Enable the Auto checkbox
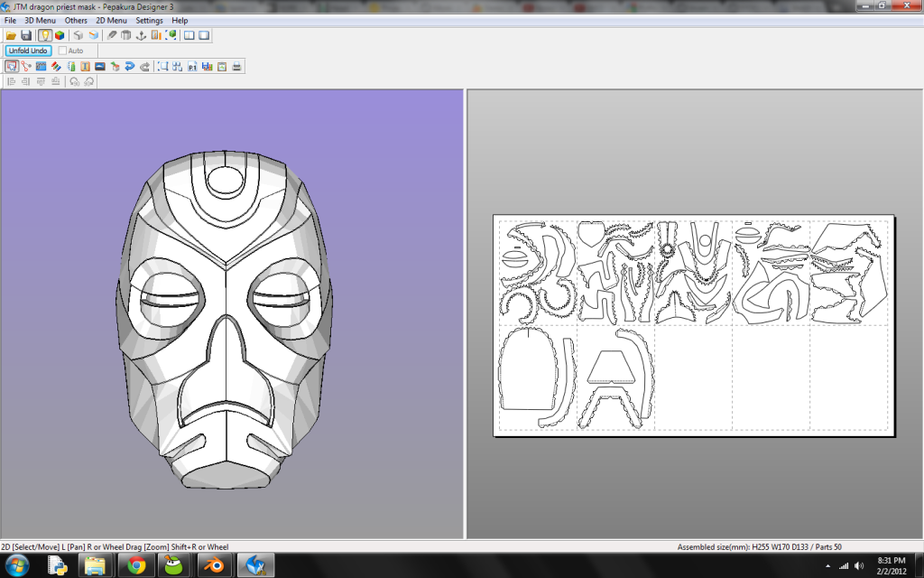The image size is (924, 578). click(x=62, y=51)
